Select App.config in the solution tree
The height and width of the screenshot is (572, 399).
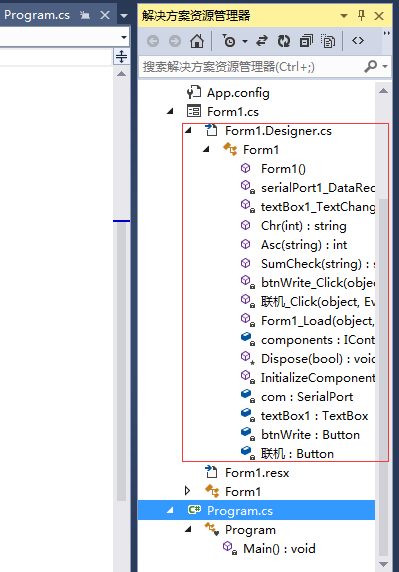coord(238,93)
